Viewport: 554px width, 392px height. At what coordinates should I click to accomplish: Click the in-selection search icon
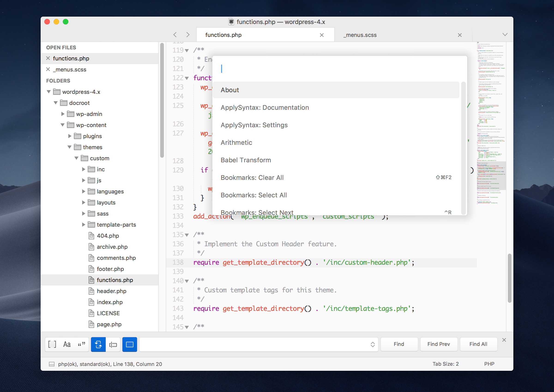click(x=113, y=344)
